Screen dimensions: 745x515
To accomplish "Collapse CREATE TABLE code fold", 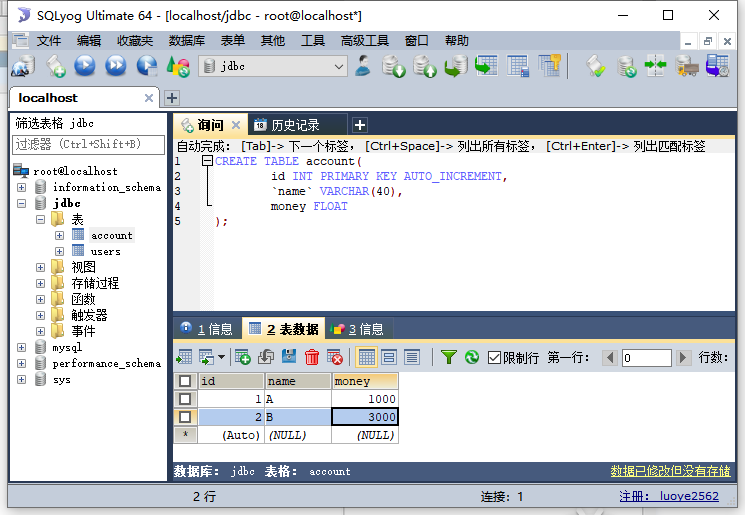I will (207, 161).
